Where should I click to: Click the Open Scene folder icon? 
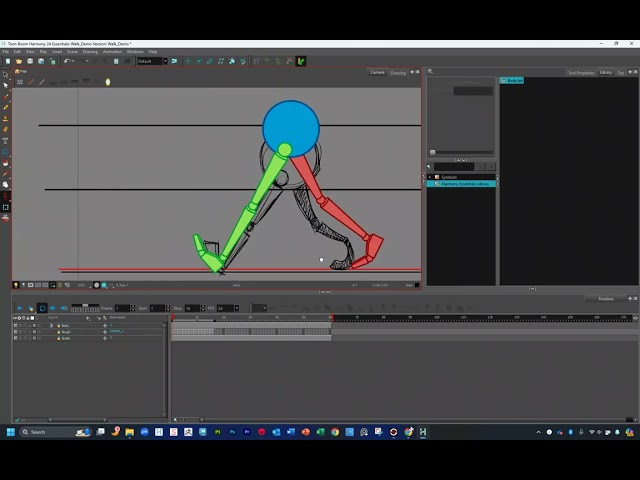[19, 61]
